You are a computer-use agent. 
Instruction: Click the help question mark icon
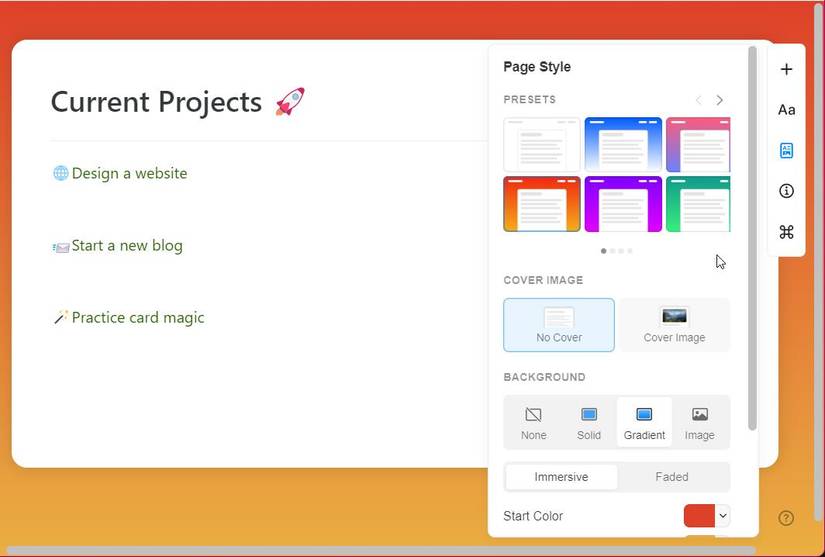(786, 518)
